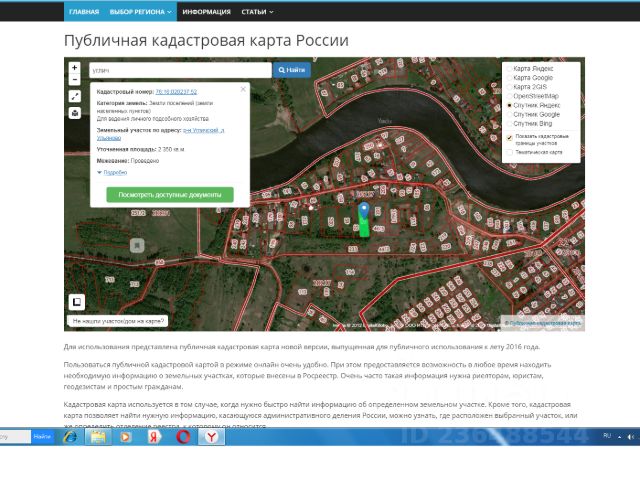Select OpenStreetMap as the base layer
640x480 pixels.
click(x=509, y=95)
